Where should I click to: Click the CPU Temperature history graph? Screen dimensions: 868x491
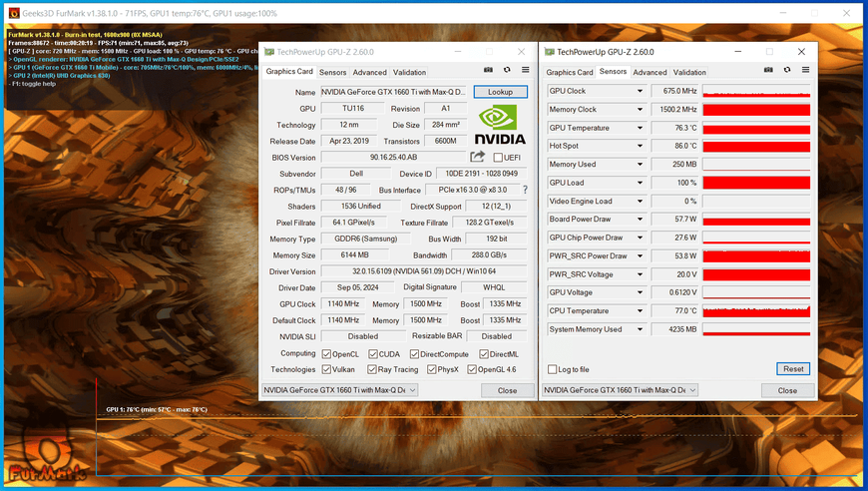[x=756, y=311]
